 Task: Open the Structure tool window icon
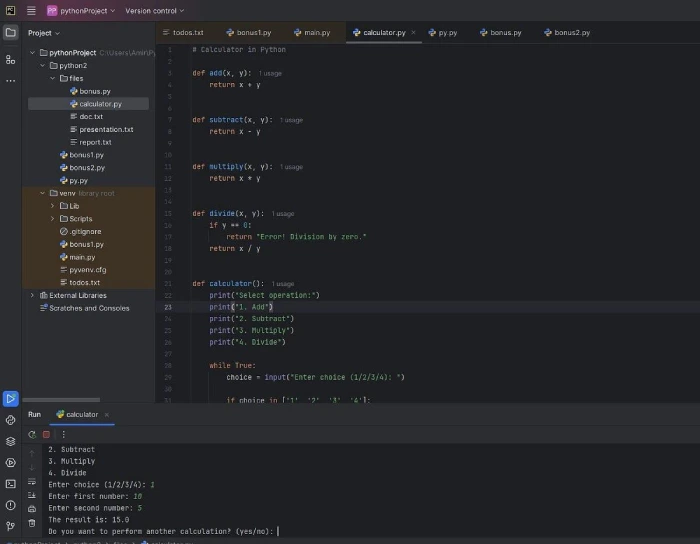click(10, 59)
